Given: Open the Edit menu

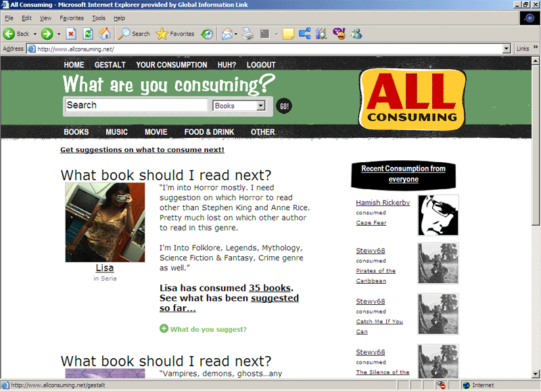Looking at the screenshot, I should tap(26, 18).
